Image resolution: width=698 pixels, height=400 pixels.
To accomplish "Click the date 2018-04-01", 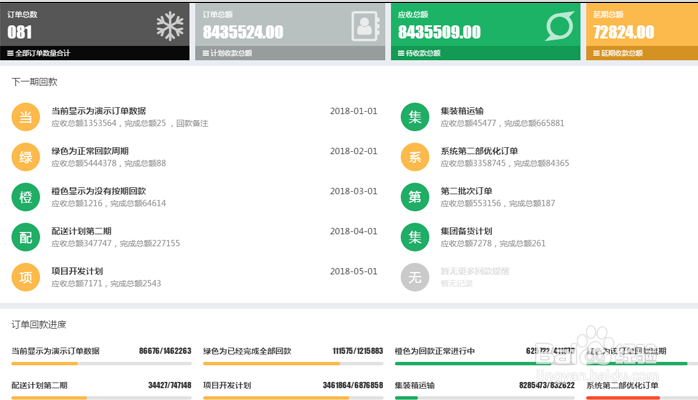I will click(x=353, y=231).
